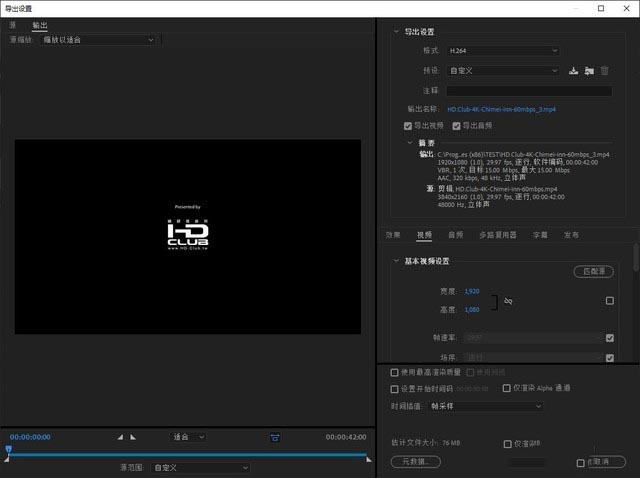Viewport: 640px width, 478px height.
Task: Open the 音频 tab
Action: click(x=456, y=235)
